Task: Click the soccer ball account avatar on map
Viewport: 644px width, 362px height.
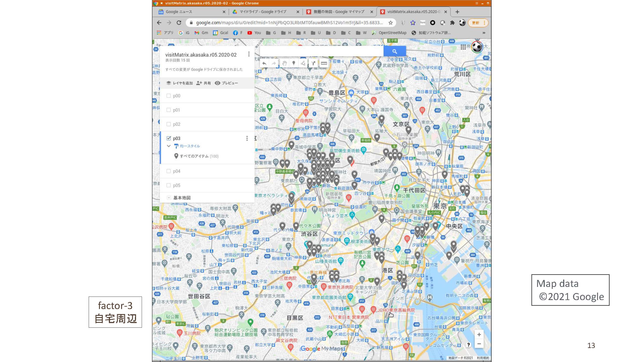Action: [477, 47]
